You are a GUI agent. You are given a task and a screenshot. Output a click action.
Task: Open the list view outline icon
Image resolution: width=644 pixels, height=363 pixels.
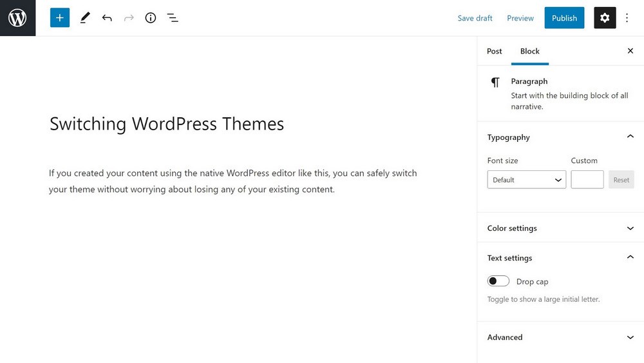[173, 17]
